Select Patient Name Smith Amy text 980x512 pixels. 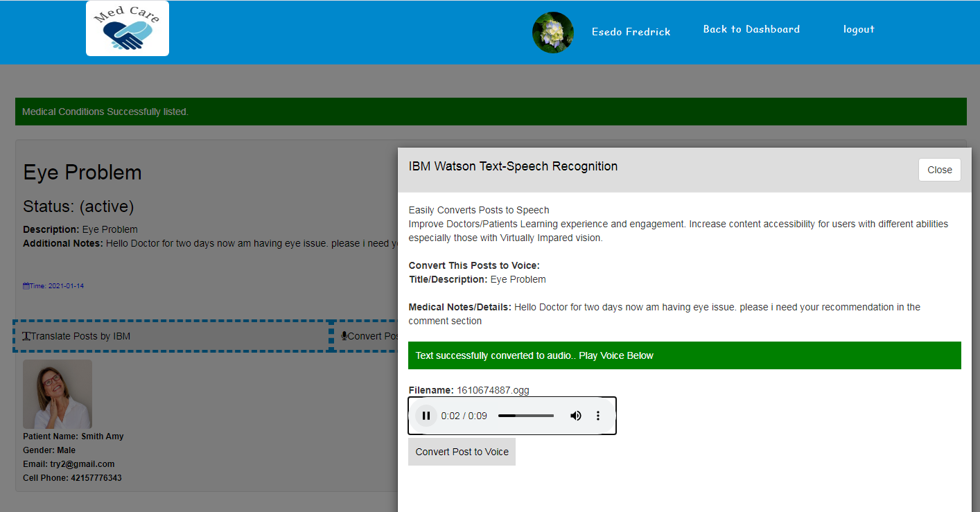(x=73, y=436)
